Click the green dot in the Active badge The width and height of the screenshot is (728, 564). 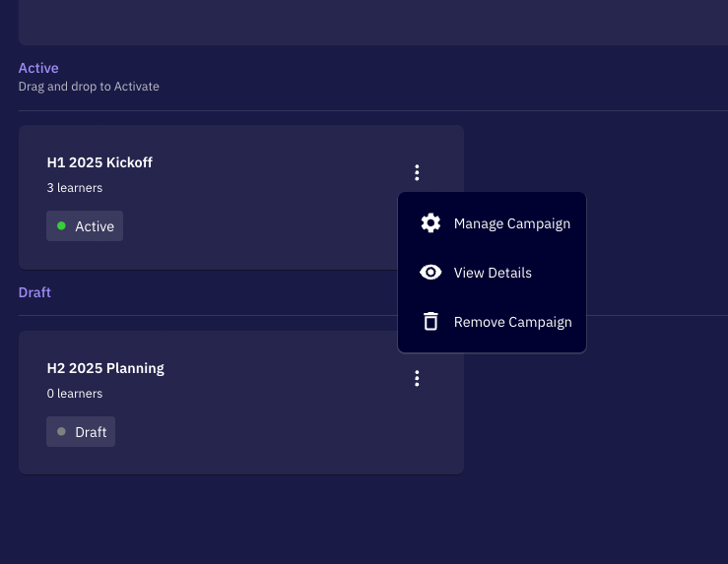(x=61, y=226)
